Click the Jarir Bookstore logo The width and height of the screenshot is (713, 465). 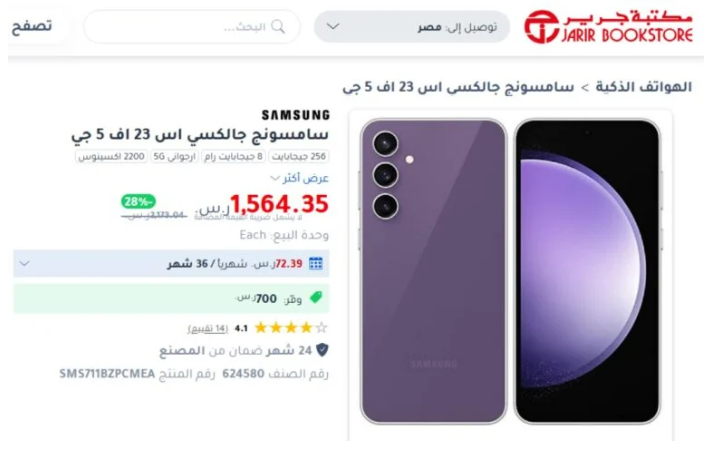[608, 27]
